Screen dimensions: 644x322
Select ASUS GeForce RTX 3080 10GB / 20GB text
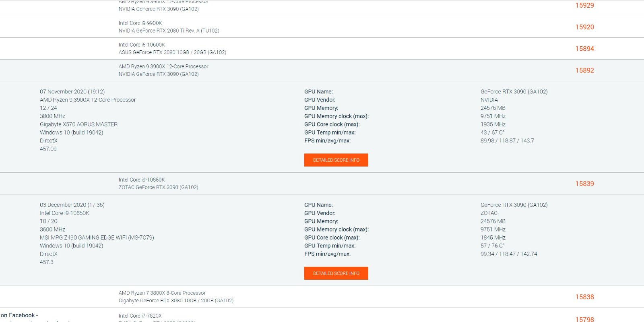tap(172, 52)
